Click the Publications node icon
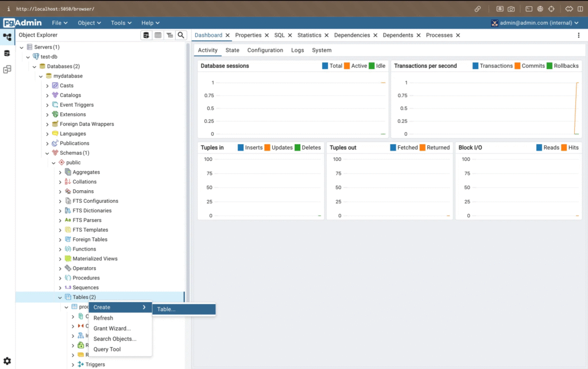Viewport: 588px width, 369px height. click(x=55, y=143)
